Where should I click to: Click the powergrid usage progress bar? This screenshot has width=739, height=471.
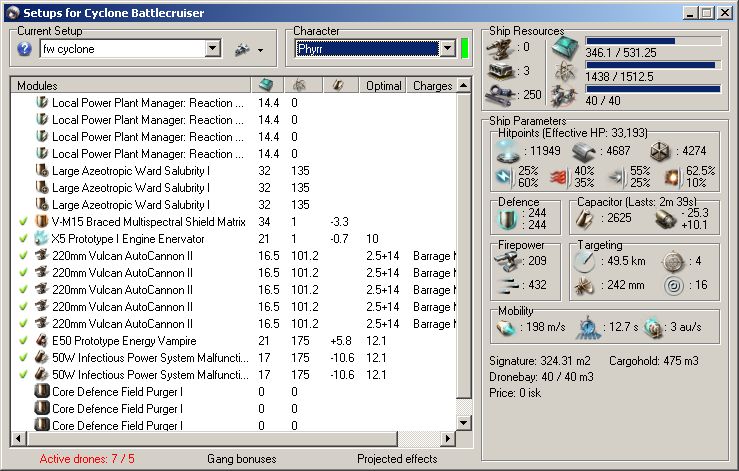click(x=653, y=65)
